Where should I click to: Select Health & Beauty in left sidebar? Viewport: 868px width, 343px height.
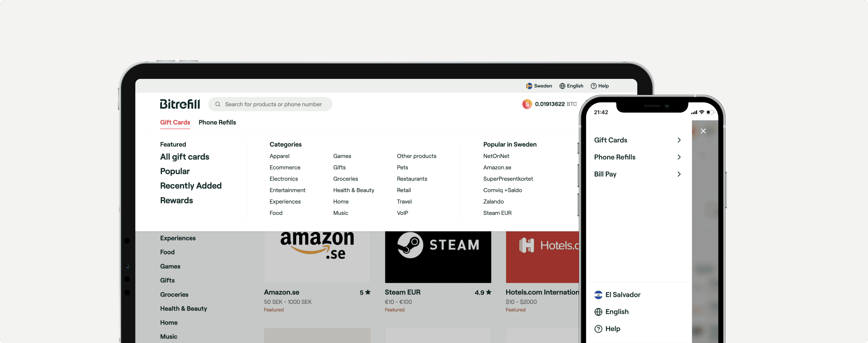183,309
